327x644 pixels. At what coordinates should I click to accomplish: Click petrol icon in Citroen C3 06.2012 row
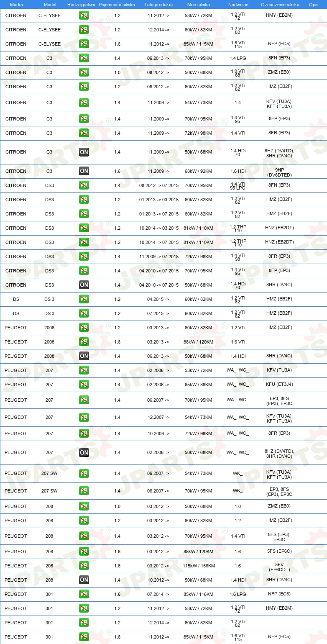click(x=84, y=87)
